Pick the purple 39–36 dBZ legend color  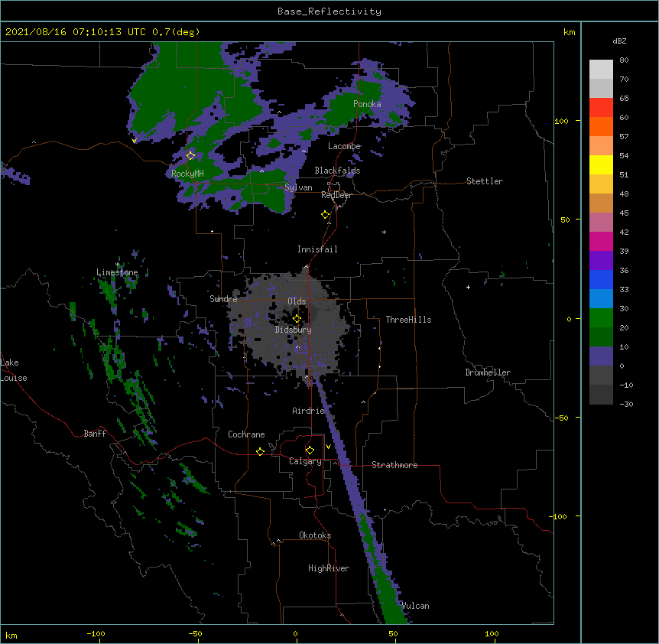601,261
